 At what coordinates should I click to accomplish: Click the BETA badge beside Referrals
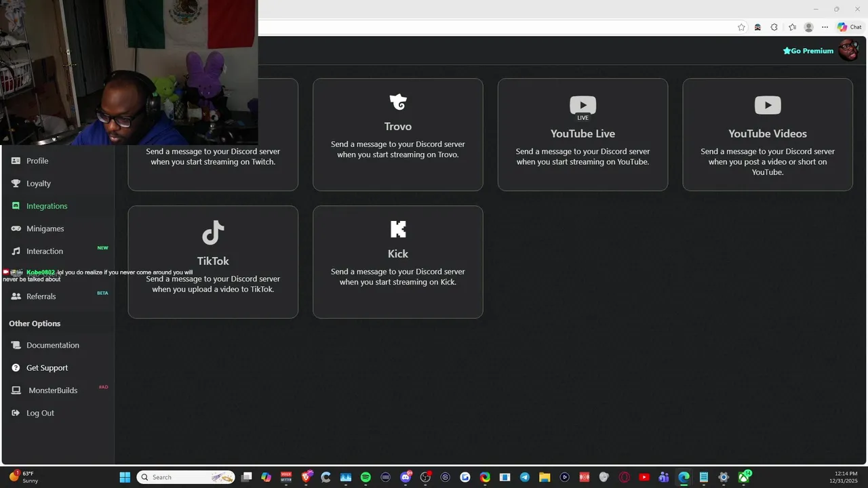[x=102, y=293]
